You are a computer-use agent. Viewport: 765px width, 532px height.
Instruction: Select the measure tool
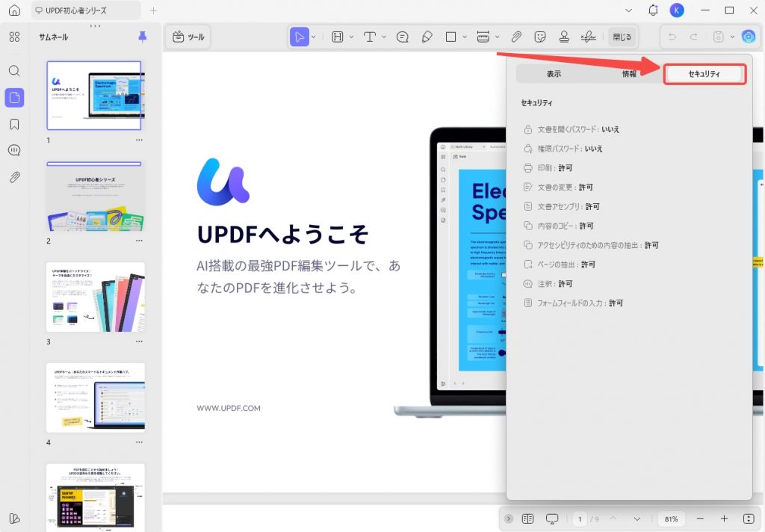(x=483, y=37)
